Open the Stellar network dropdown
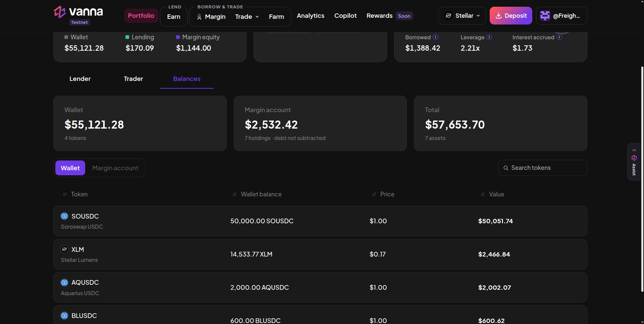The width and height of the screenshot is (644, 324). tap(462, 16)
